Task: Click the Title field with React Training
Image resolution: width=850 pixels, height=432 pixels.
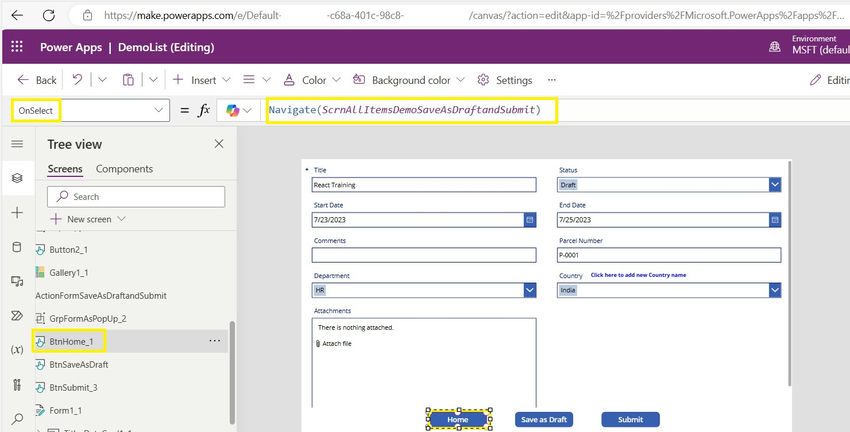Action: point(424,185)
